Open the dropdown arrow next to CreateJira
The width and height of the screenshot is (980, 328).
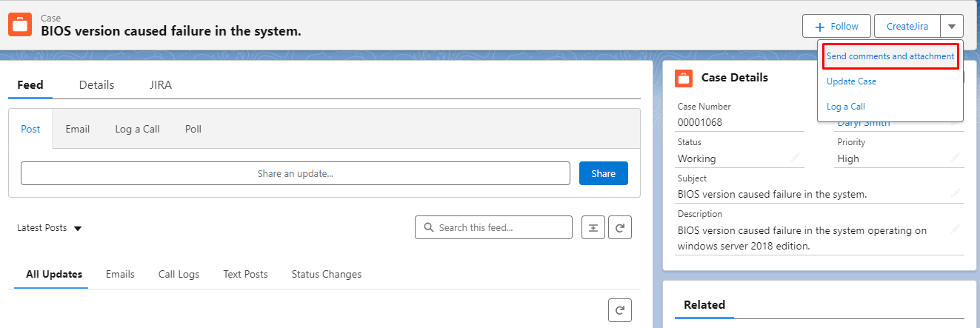952,26
